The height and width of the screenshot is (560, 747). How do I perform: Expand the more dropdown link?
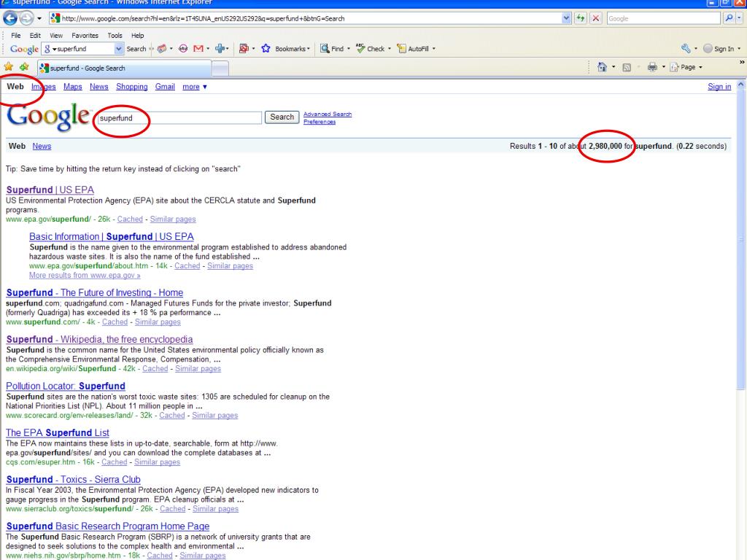194,87
